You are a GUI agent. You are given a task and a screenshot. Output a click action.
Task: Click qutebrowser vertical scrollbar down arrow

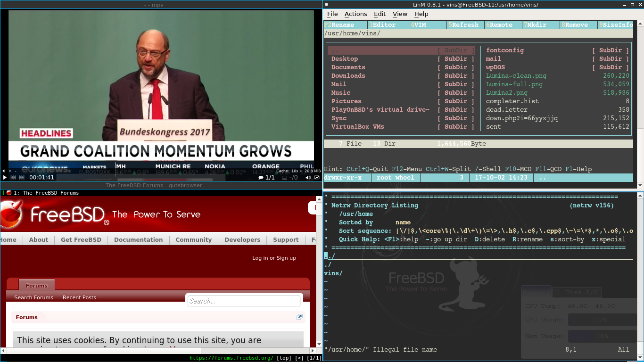pos(319,344)
